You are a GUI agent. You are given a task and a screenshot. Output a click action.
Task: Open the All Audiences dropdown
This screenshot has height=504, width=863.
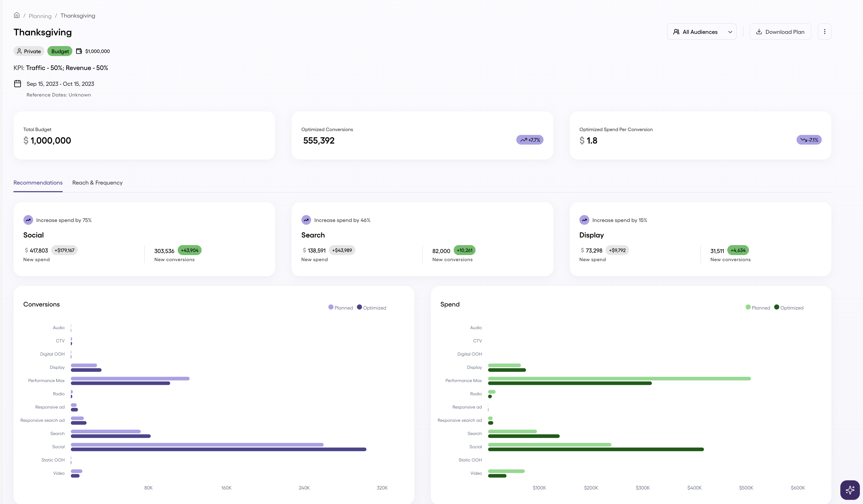point(701,32)
